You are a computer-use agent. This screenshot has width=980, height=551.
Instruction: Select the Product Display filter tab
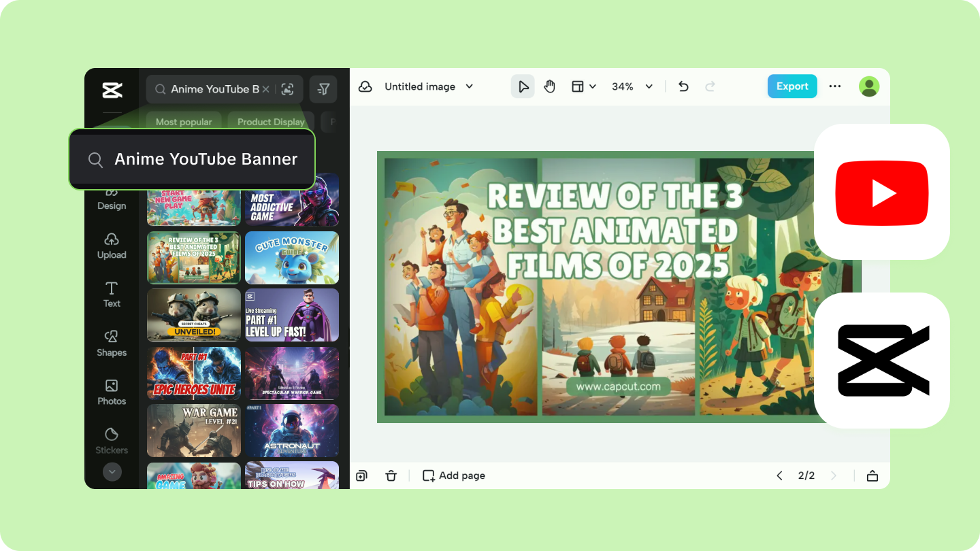(x=271, y=122)
